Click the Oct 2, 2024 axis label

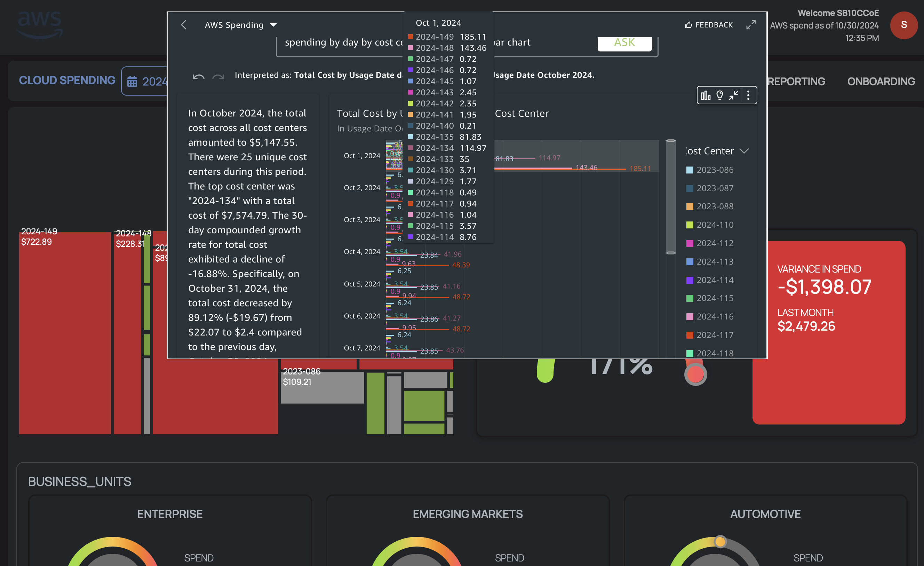click(x=362, y=188)
